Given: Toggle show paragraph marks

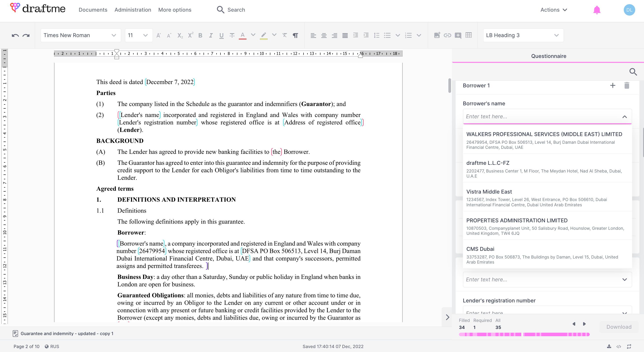Looking at the screenshot, I should click(x=295, y=36).
